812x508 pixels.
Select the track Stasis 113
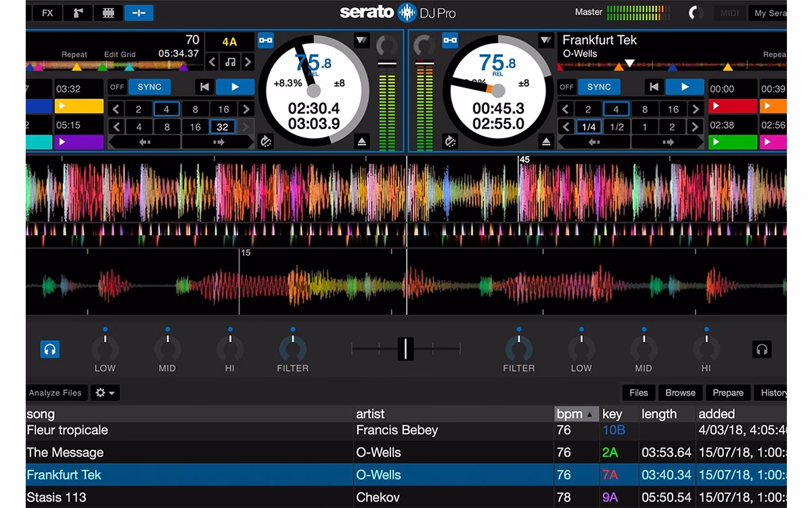coord(406,497)
